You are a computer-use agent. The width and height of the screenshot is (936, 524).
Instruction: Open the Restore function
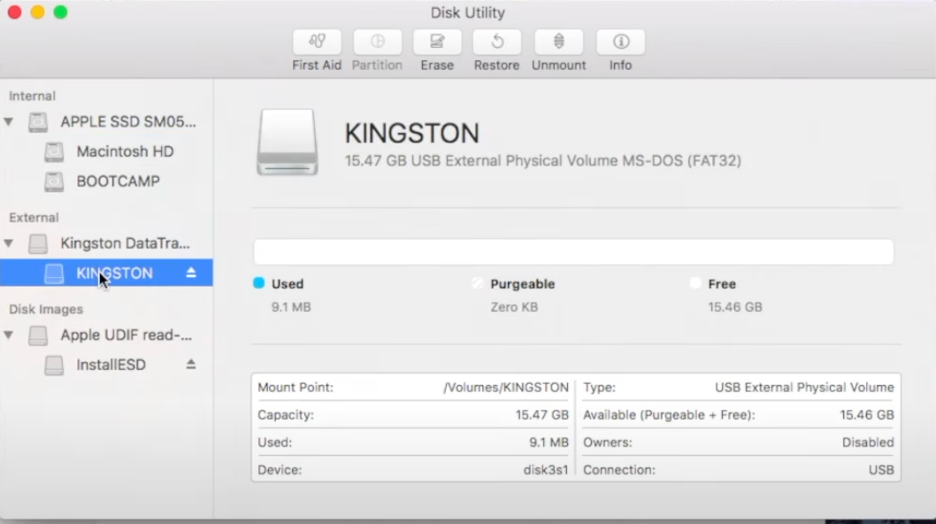pyautogui.click(x=497, y=42)
